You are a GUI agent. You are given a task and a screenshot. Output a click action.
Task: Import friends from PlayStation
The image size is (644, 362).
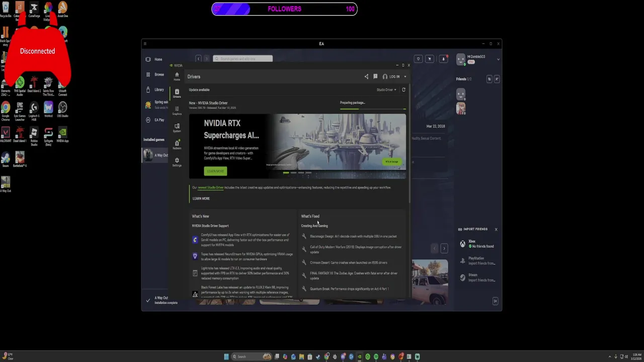[x=478, y=260]
